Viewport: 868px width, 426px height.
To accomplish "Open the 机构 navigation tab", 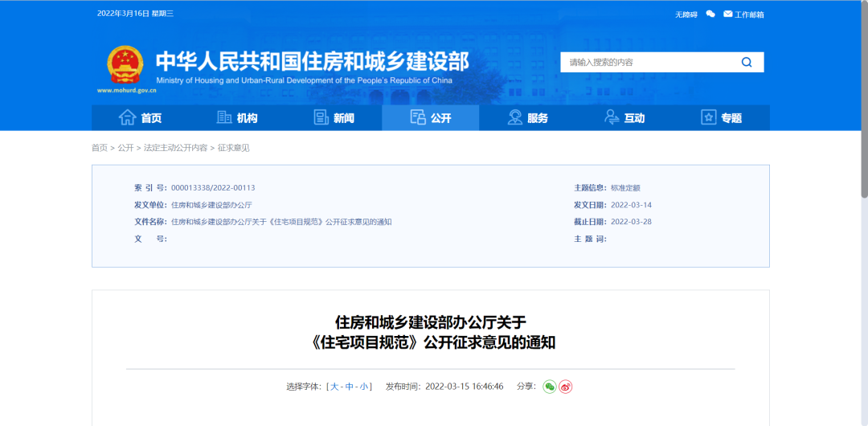I will point(237,118).
